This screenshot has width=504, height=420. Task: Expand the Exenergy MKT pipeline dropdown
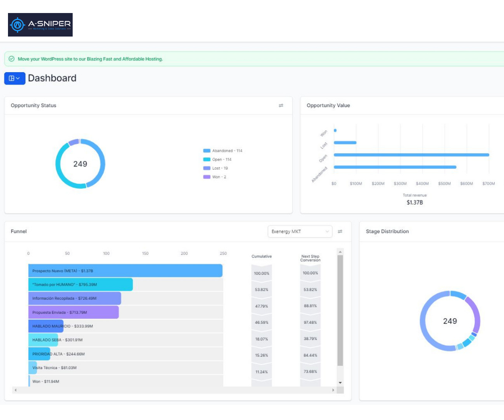[300, 231]
